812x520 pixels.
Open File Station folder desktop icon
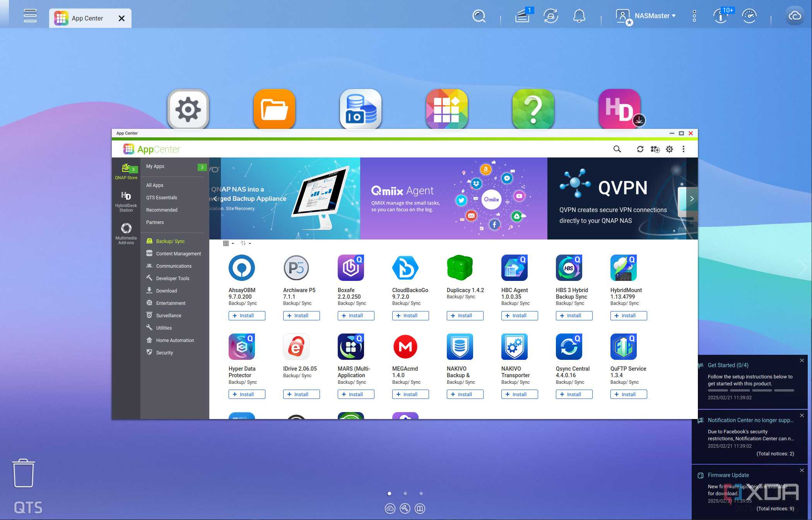click(x=274, y=109)
